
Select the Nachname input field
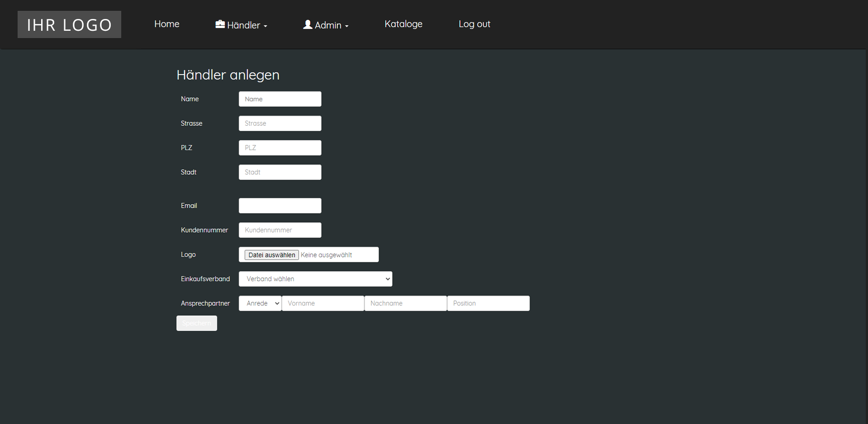[405, 304]
